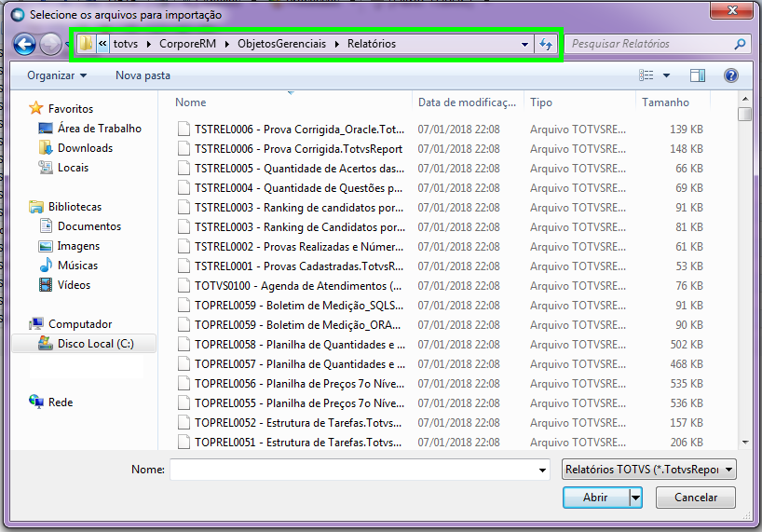Image resolution: width=762 pixels, height=532 pixels.
Task: Click the Cancelar button
Action: tap(696, 498)
